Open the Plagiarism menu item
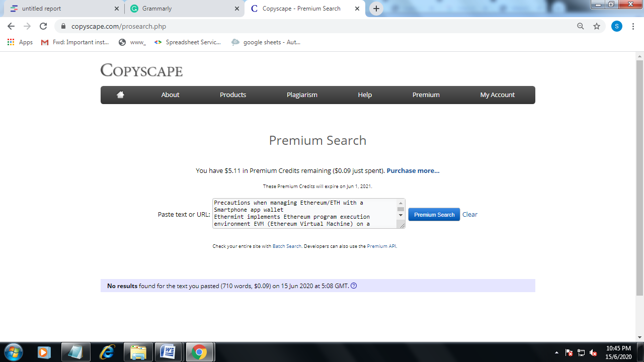This screenshot has height=362, width=644. tap(302, 95)
